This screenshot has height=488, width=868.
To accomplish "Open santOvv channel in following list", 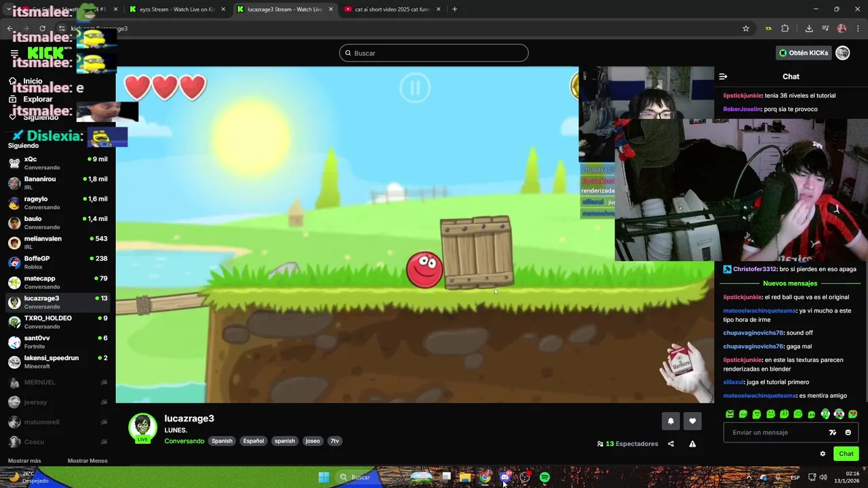I will pos(58,342).
